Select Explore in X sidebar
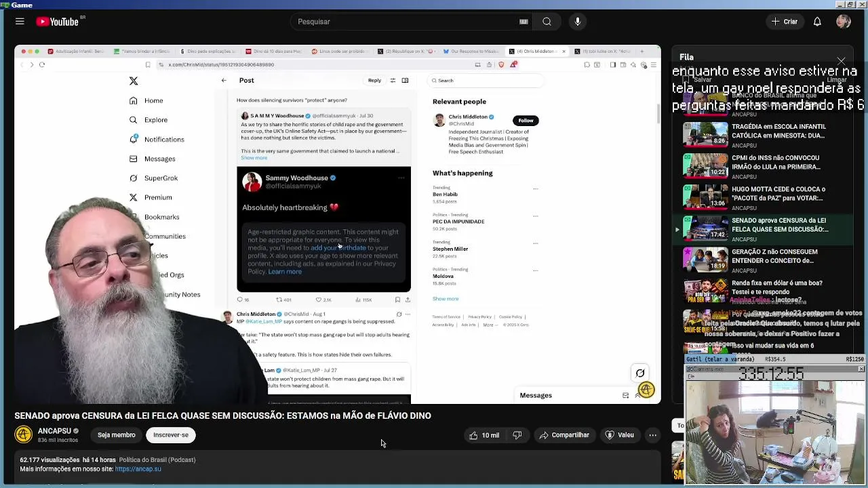 tap(148, 120)
